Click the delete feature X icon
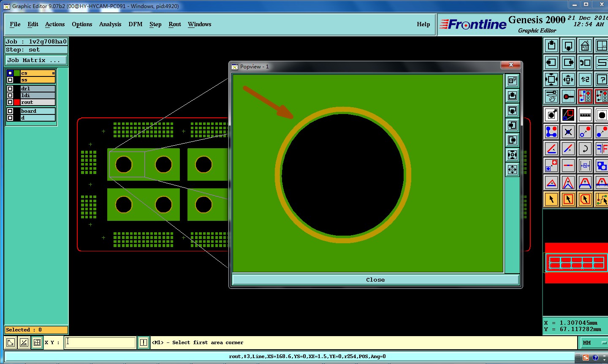This screenshot has height=364, width=608. pos(568,132)
